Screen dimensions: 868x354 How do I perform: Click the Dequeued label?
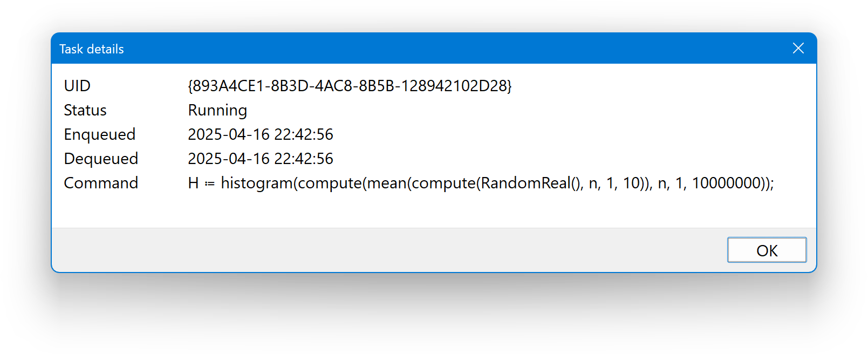pos(101,159)
